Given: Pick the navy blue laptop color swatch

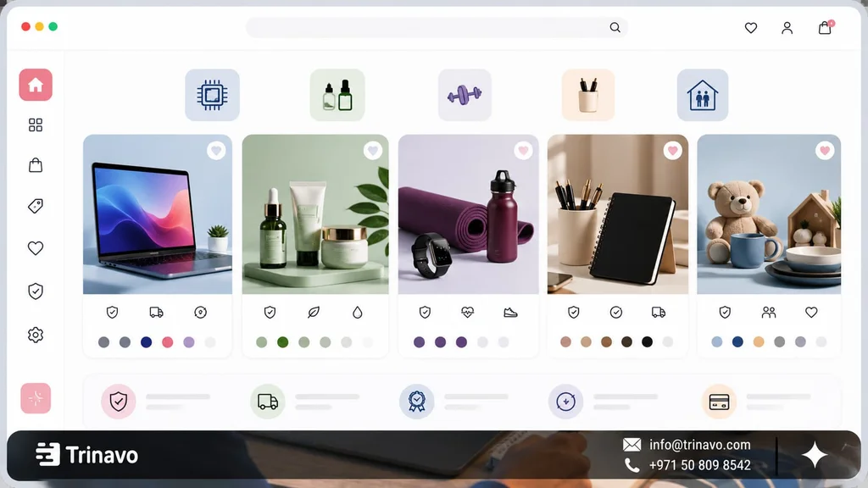Looking at the screenshot, I should (x=146, y=342).
